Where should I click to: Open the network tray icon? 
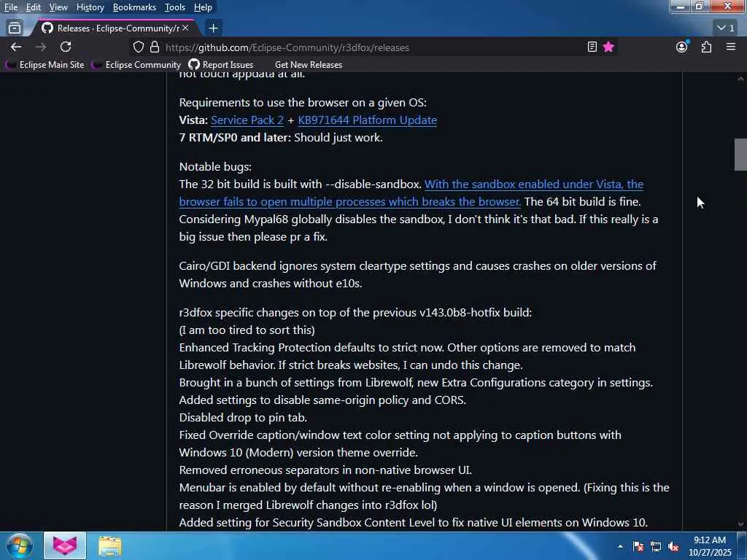pos(656,547)
